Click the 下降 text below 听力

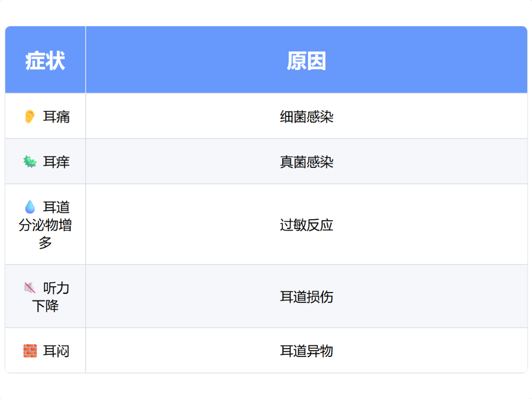tap(45, 305)
